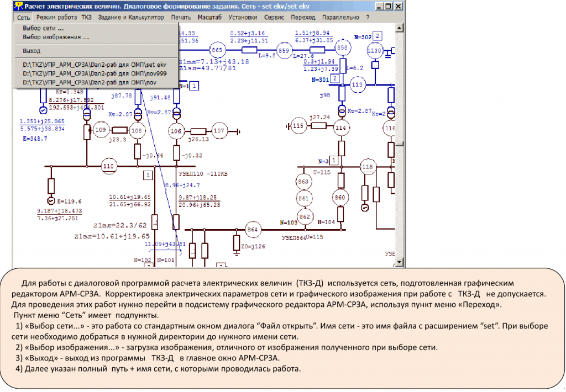This screenshot has width=566, height=392.
Task: Select node 864 on the lower bus
Action: click(x=253, y=229)
